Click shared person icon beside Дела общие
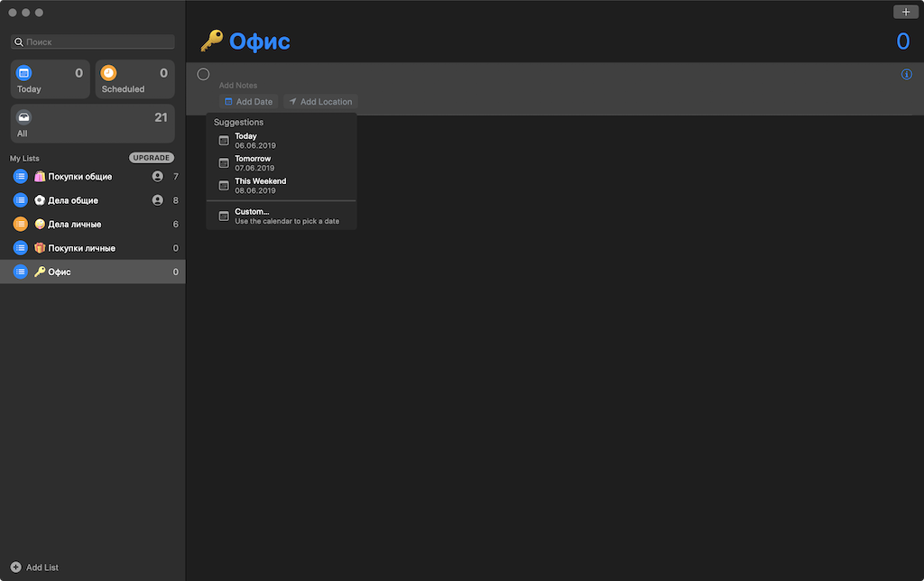The width and height of the screenshot is (924, 581). pos(157,200)
